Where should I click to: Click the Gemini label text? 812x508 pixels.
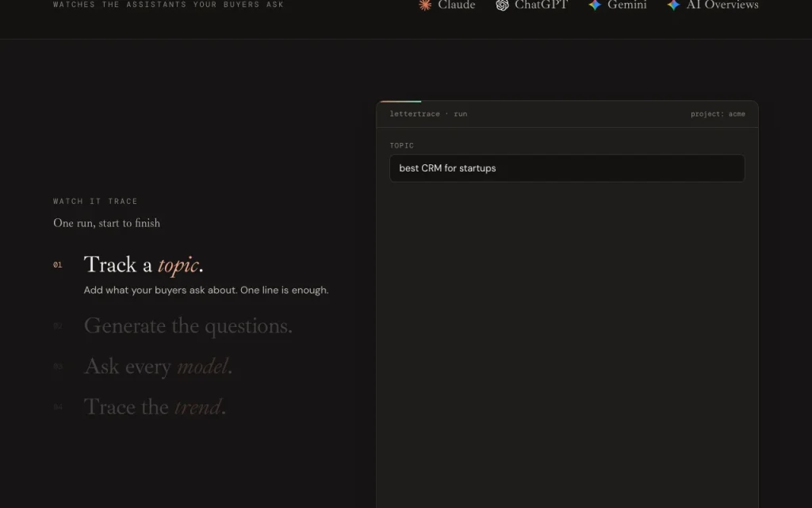(x=626, y=5)
